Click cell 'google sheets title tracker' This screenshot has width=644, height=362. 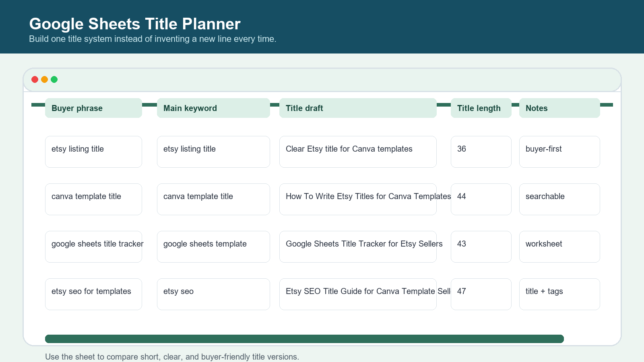click(93, 247)
